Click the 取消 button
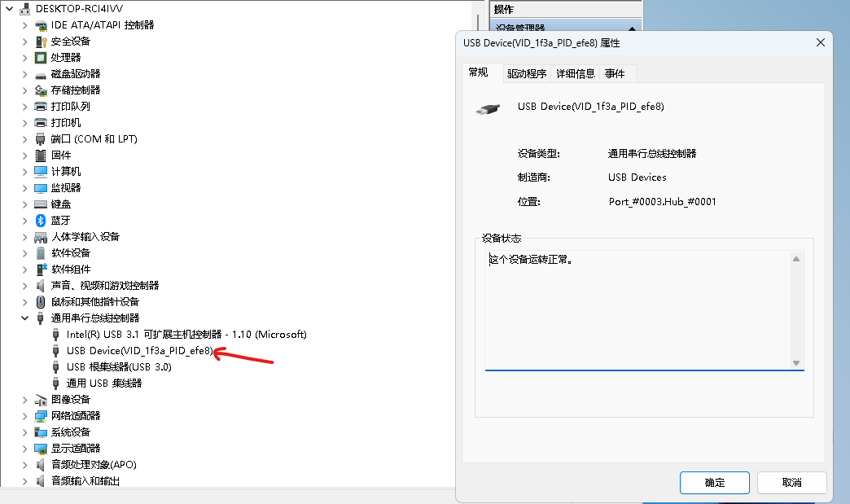 [x=791, y=482]
